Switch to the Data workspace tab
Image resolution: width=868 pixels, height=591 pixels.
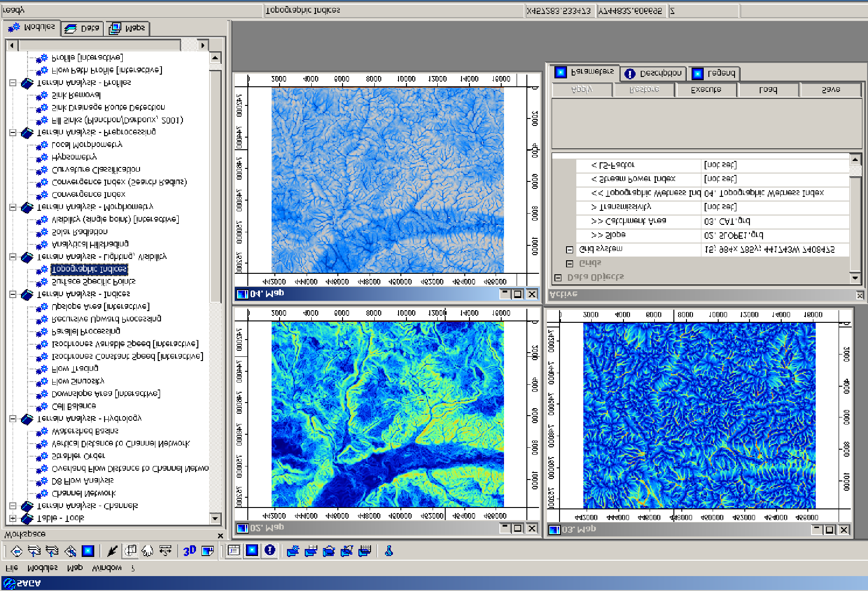[x=82, y=28]
